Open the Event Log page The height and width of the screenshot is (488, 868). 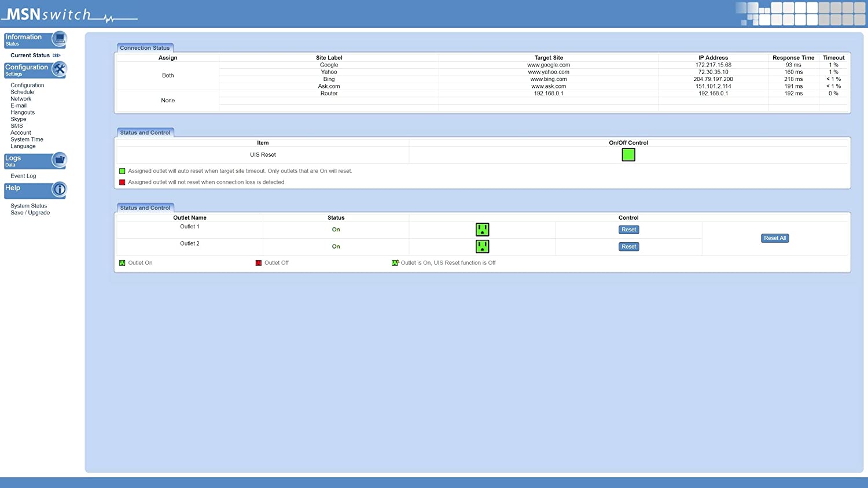[23, 176]
